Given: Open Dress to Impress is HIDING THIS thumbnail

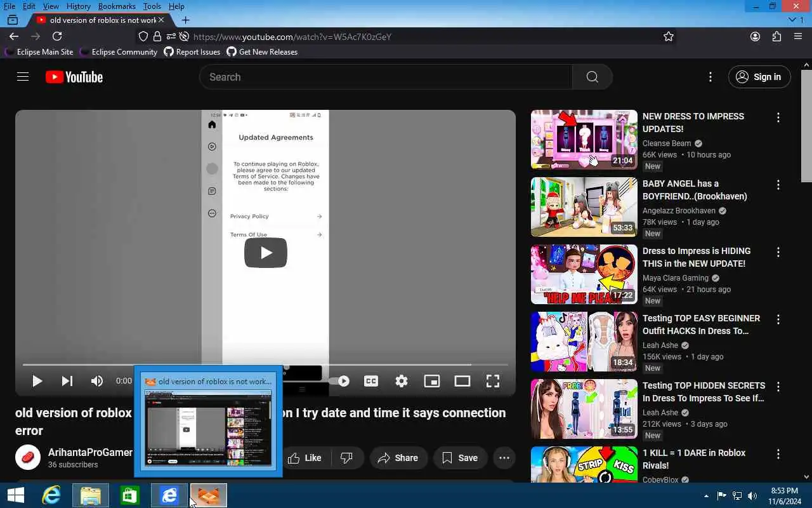Looking at the screenshot, I should pyautogui.click(x=584, y=274).
